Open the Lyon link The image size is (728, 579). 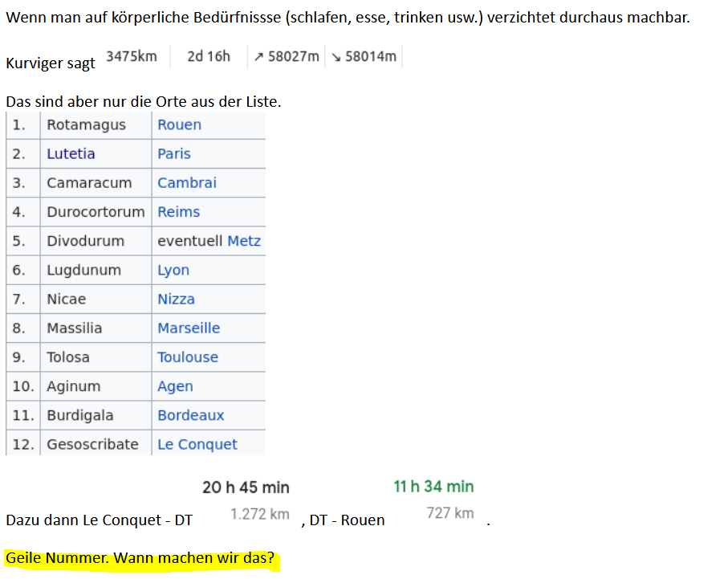coord(173,270)
